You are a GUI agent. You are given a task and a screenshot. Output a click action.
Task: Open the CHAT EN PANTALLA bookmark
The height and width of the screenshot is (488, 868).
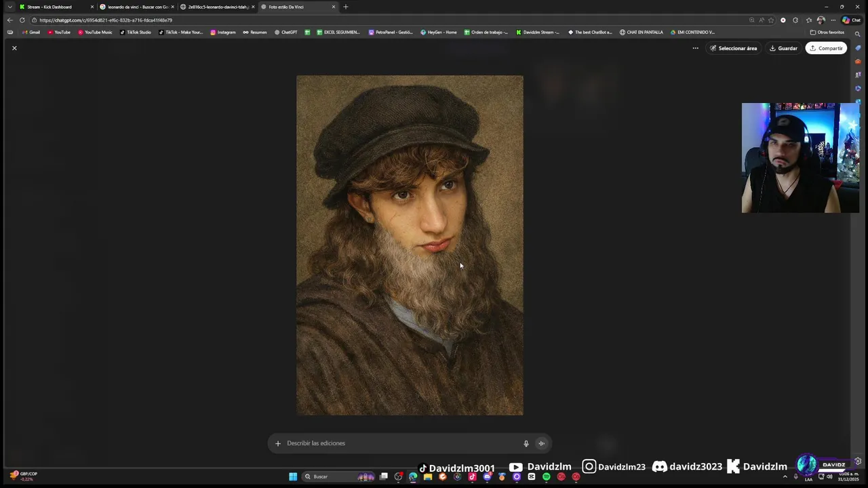click(x=641, y=32)
